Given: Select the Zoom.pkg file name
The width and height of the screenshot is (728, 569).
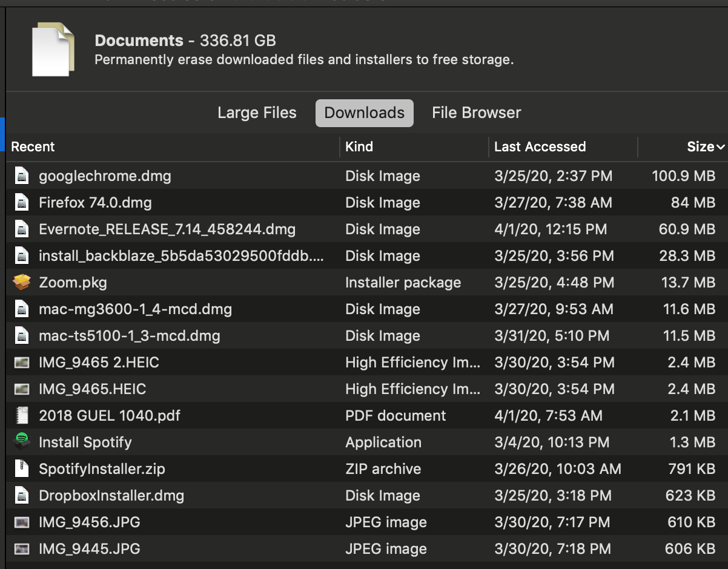Looking at the screenshot, I should pos(73,283).
